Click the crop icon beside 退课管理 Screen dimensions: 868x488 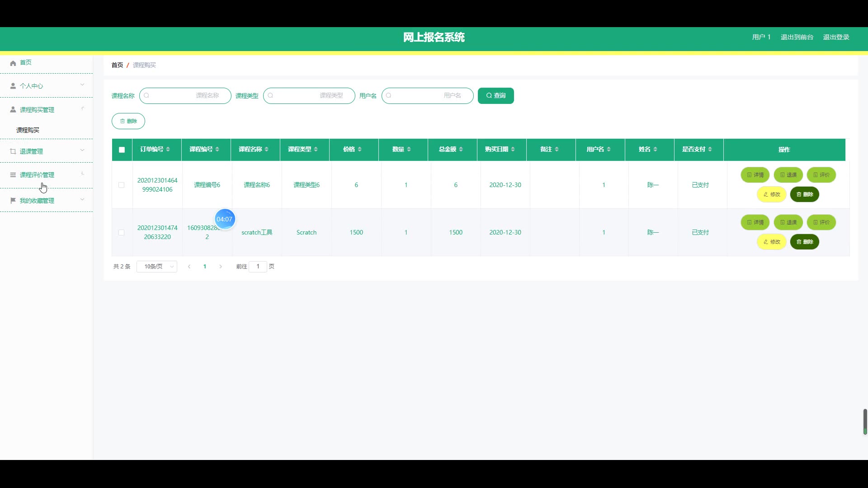(x=13, y=151)
